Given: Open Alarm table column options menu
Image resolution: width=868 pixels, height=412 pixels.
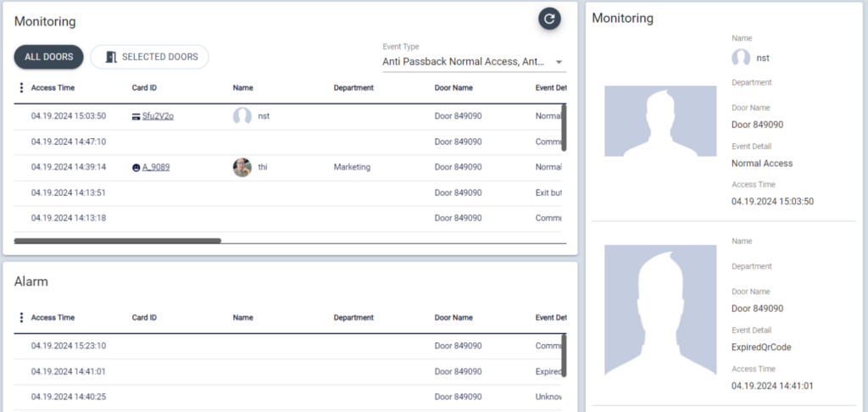Looking at the screenshot, I should 21,318.
